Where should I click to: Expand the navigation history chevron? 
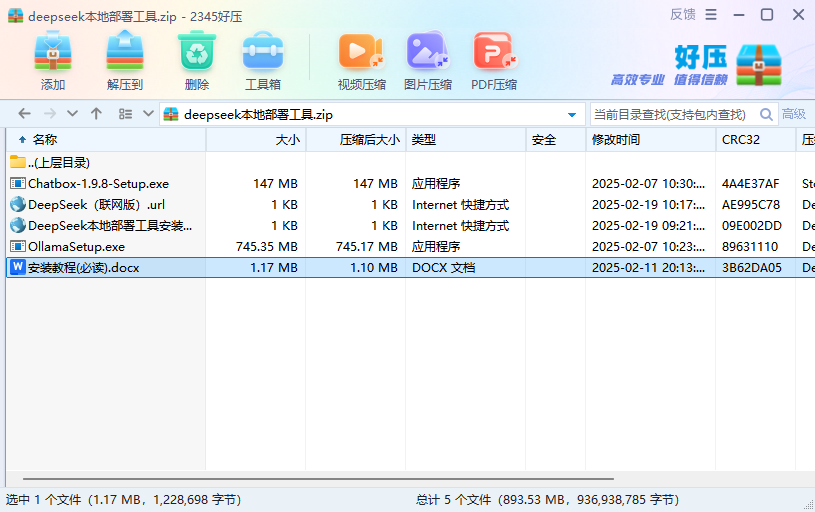72,114
